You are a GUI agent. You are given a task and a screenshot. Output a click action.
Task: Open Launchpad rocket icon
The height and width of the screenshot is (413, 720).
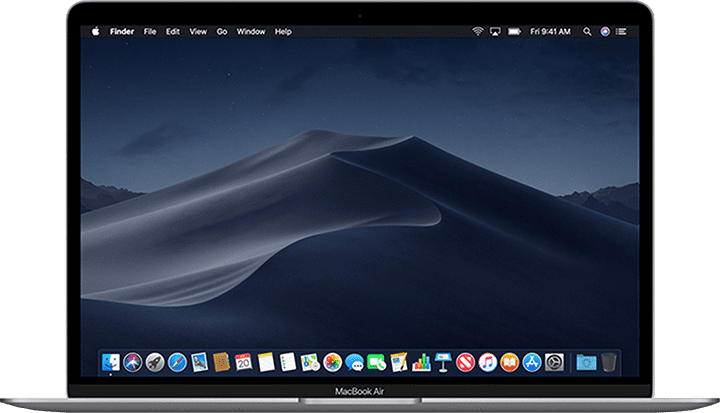(154, 361)
